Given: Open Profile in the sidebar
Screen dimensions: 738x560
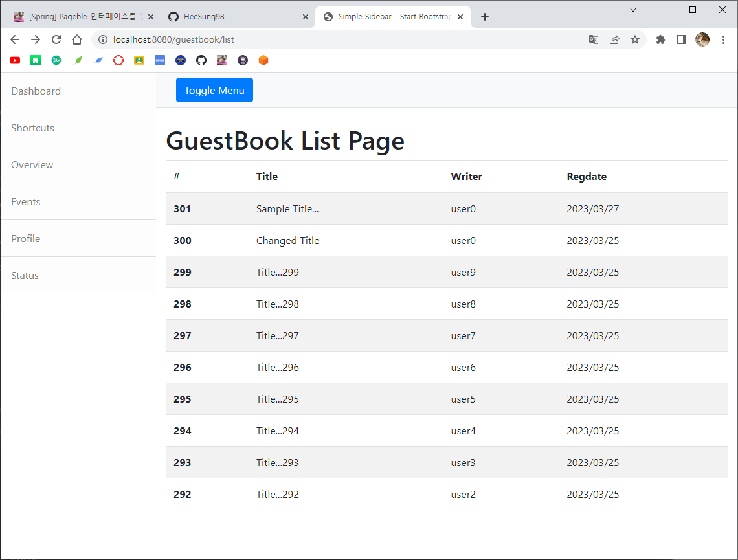Looking at the screenshot, I should (x=78, y=239).
